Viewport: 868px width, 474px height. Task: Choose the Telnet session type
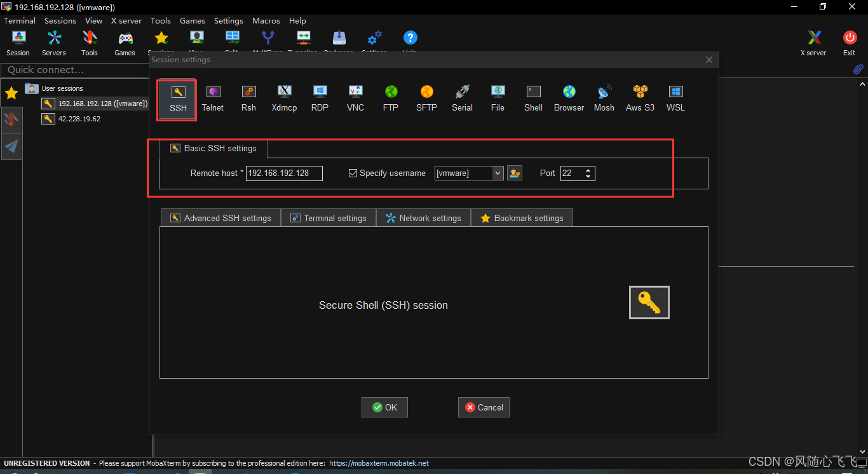(x=213, y=100)
